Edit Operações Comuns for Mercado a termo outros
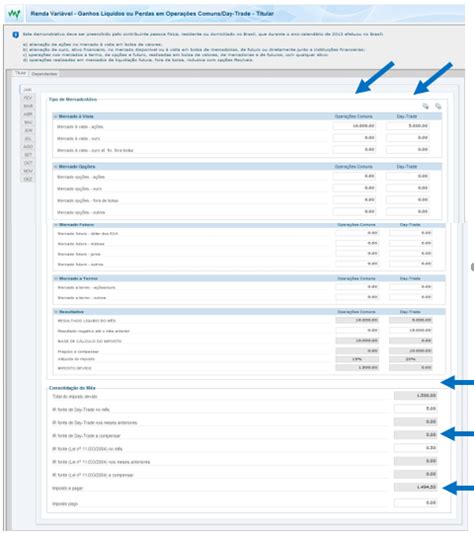 [357, 297]
